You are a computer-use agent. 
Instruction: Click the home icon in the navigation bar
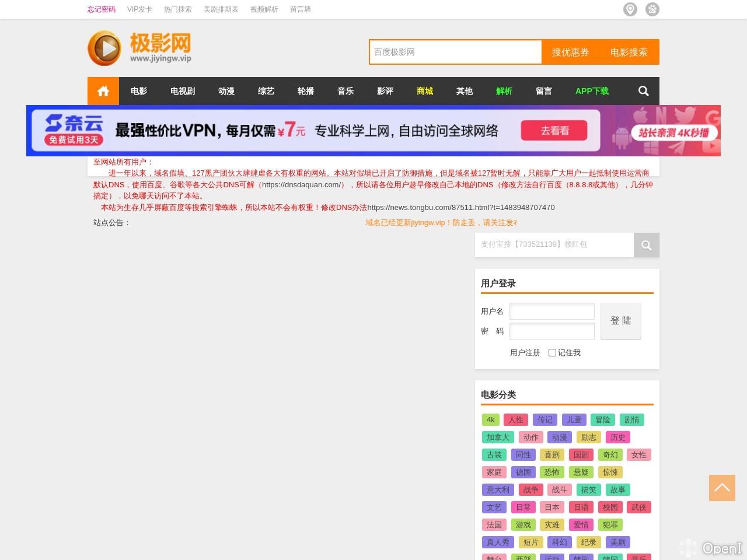pyautogui.click(x=103, y=91)
